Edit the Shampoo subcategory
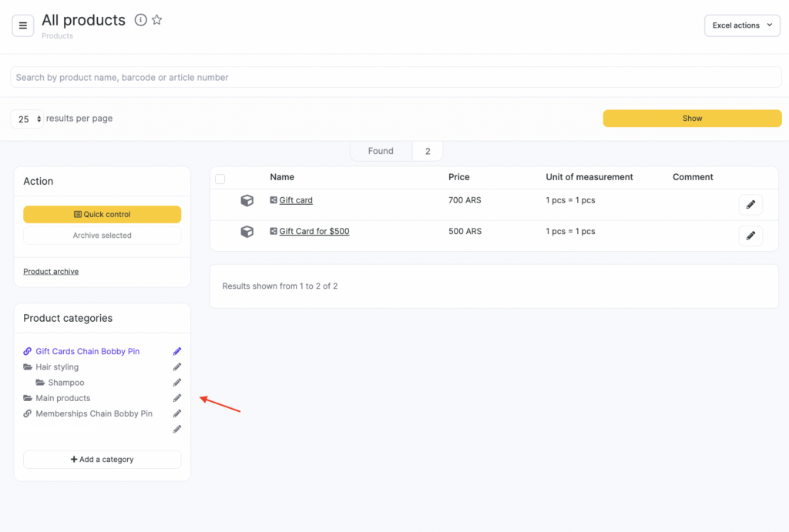Image resolution: width=789 pixels, height=532 pixels. tap(177, 383)
